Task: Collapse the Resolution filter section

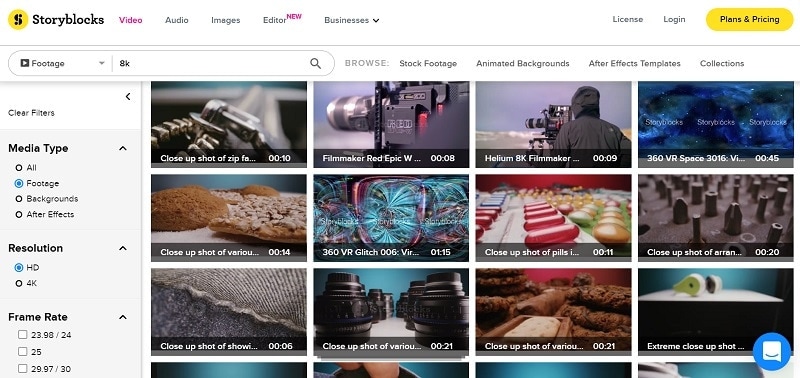Action: [122, 248]
